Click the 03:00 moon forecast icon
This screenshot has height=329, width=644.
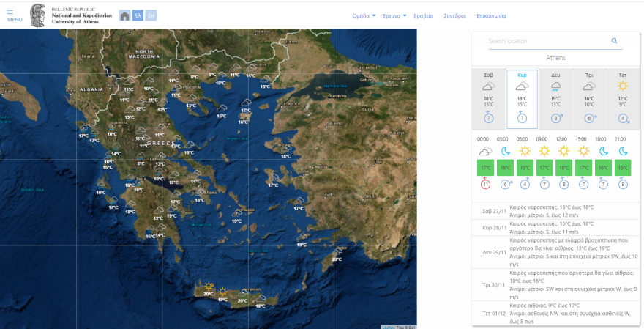(x=504, y=152)
